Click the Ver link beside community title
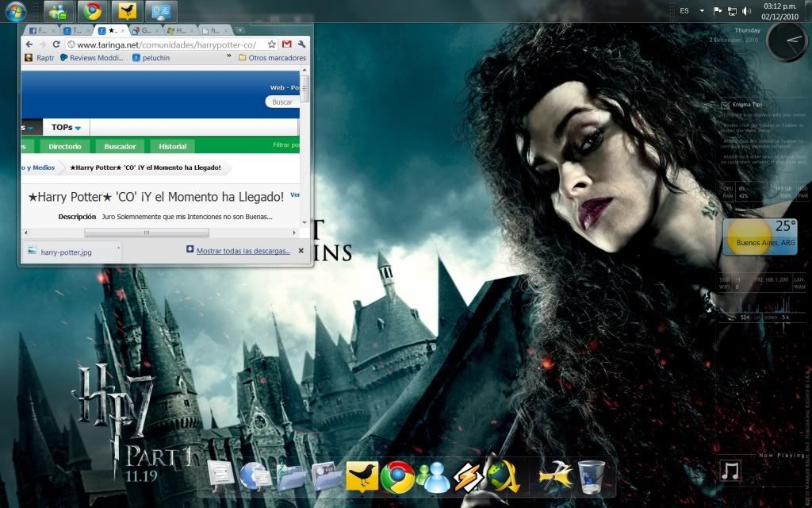 (x=295, y=195)
